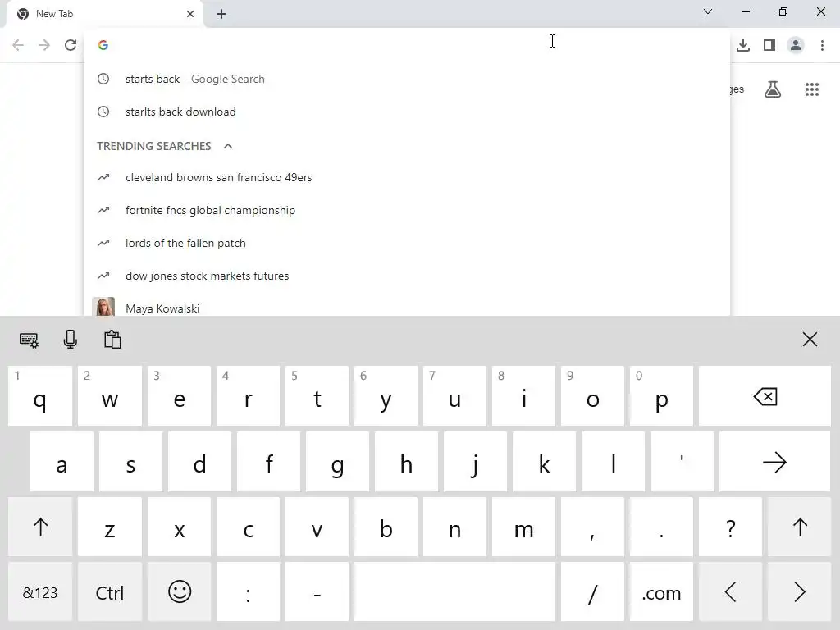Switch to &123 symbols layout
The image size is (840, 630).
40,592
